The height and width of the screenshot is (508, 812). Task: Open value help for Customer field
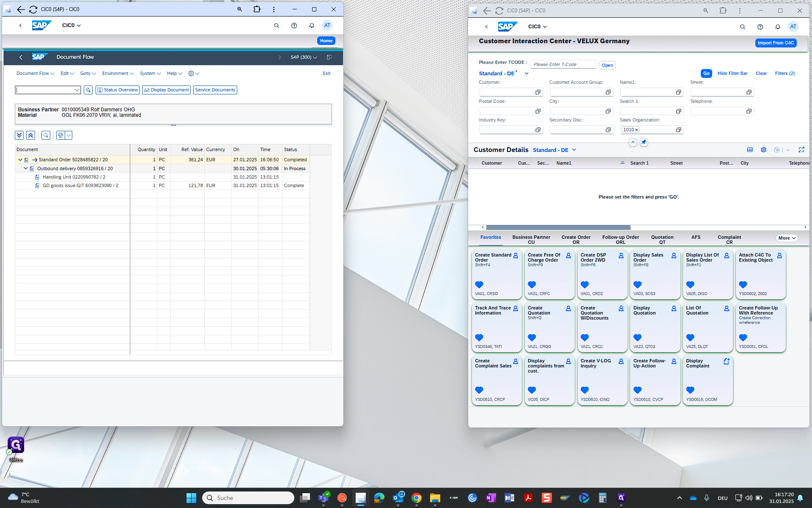538,92
